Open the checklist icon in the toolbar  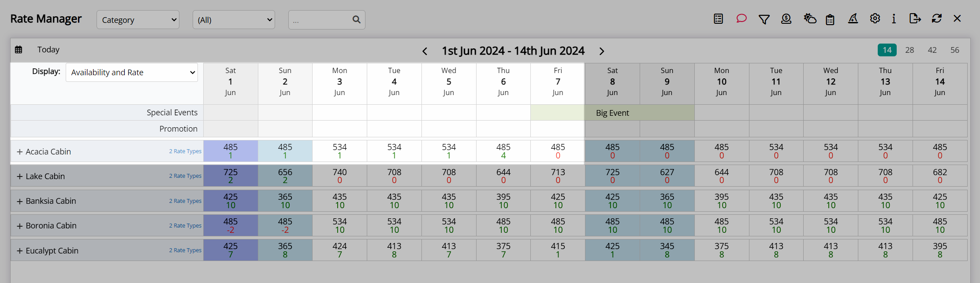[719, 18]
